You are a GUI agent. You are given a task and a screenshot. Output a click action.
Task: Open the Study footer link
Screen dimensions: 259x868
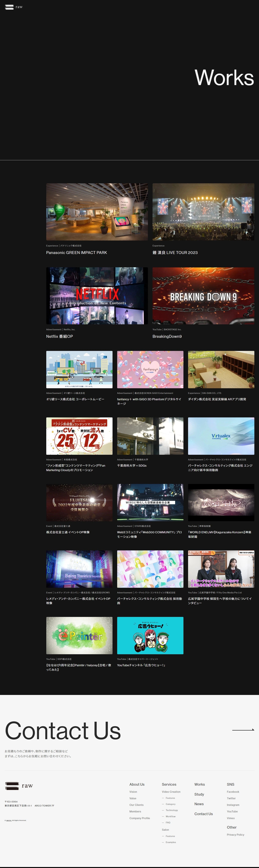click(x=199, y=794)
